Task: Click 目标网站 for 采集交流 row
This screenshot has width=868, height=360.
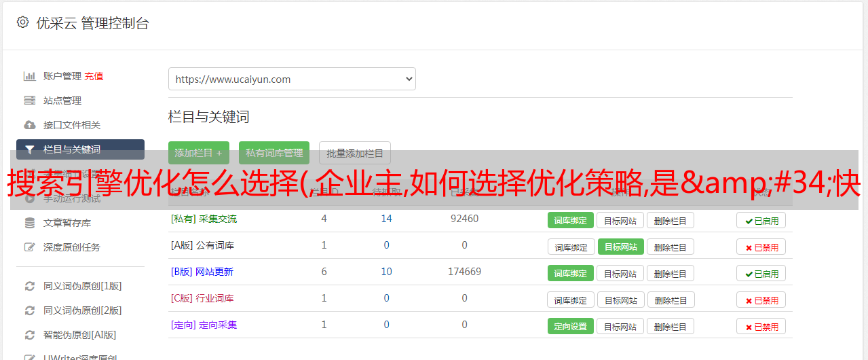Action: click(620, 220)
